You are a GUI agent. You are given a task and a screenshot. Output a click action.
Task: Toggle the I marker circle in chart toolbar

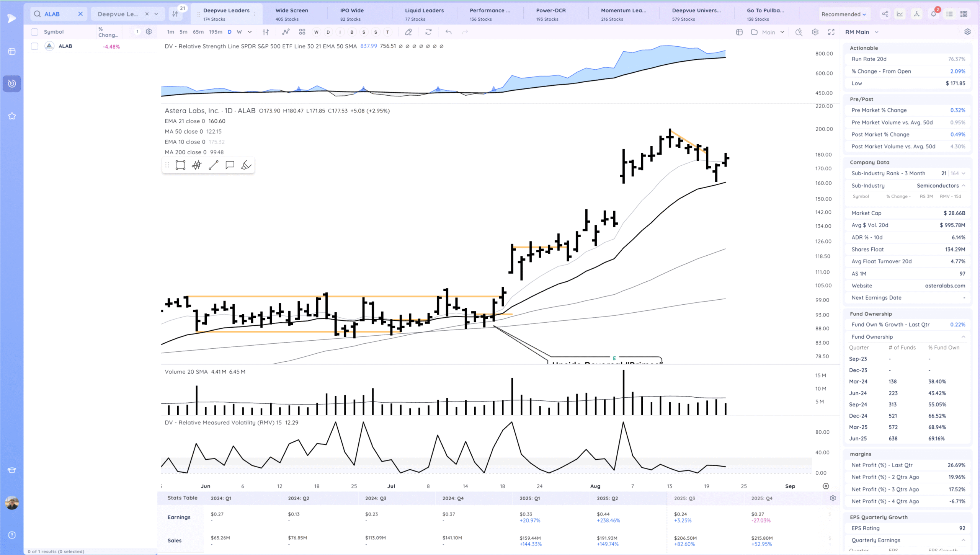(x=340, y=32)
